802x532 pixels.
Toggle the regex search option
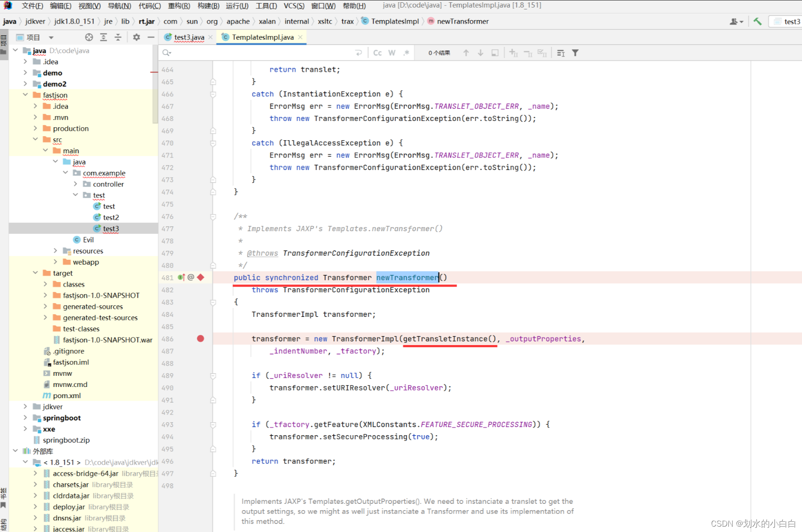406,53
